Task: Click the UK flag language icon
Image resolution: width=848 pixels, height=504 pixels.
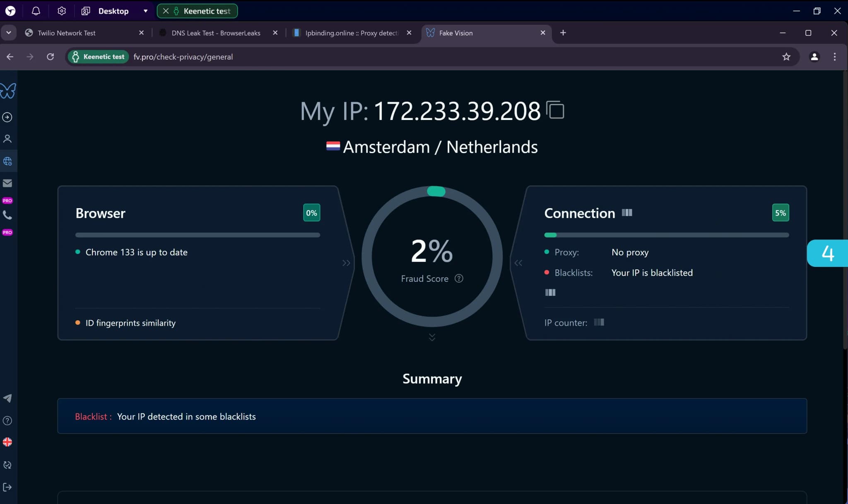Action: point(7,442)
